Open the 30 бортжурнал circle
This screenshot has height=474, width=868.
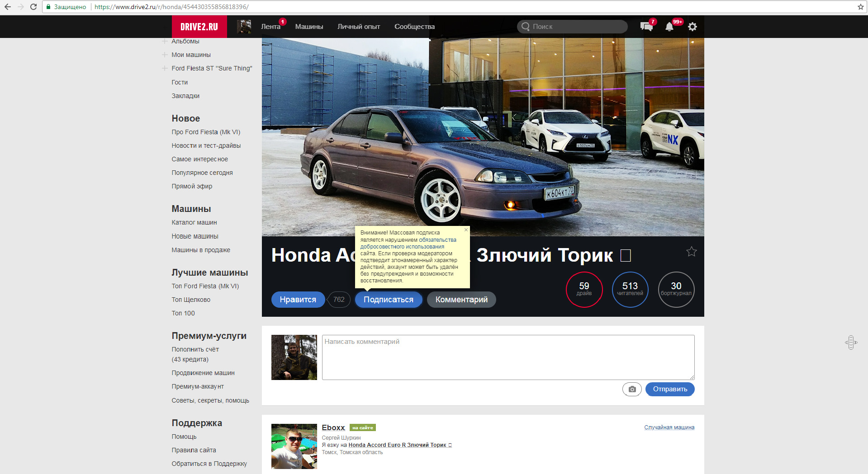tap(676, 290)
